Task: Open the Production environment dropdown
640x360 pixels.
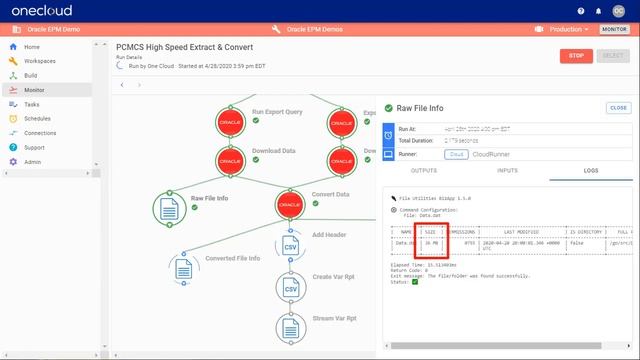Action: pyautogui.click(x=569, y=29)
